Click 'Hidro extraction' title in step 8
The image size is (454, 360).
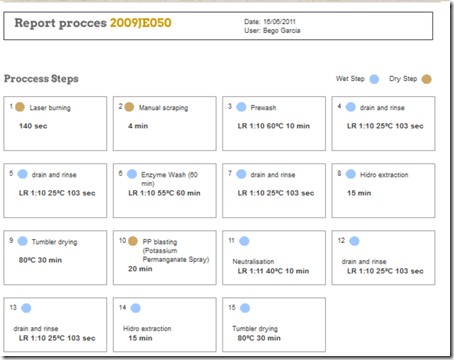click(x=384, y=175)
